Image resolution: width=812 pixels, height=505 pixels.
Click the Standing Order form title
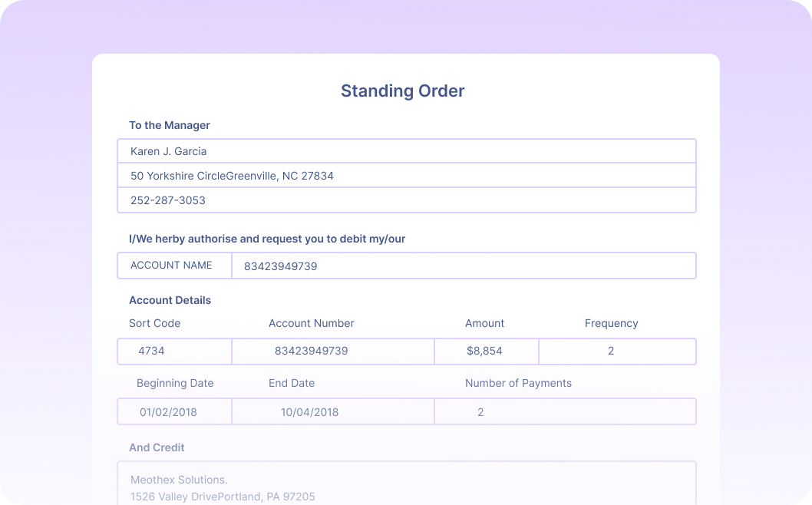click(402, 91)
